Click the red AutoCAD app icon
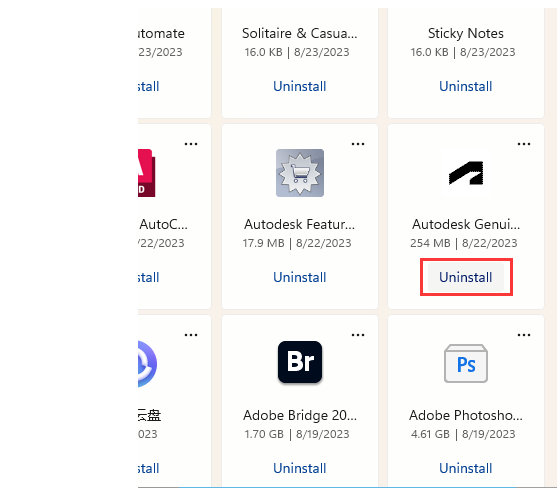560x491 pixels. coord(147,173)
